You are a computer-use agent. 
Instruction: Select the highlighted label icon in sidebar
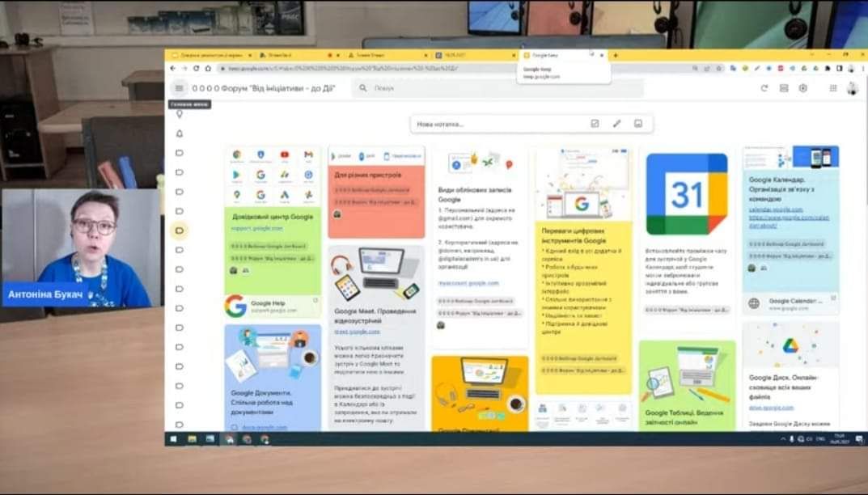coord(179,231)
